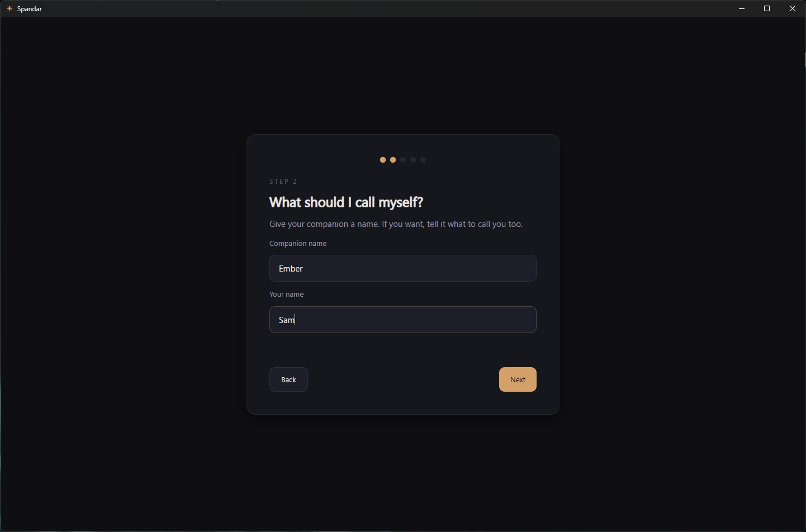Click the Spandar window title text
Image resolution: width=806 pixels, height=532 pixels.
[x=30, y=9]
